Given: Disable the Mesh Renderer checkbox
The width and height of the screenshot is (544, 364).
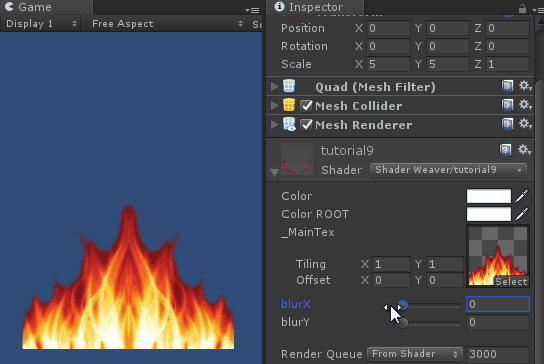Looking at the screenshot, I should [x=306, y=125].
